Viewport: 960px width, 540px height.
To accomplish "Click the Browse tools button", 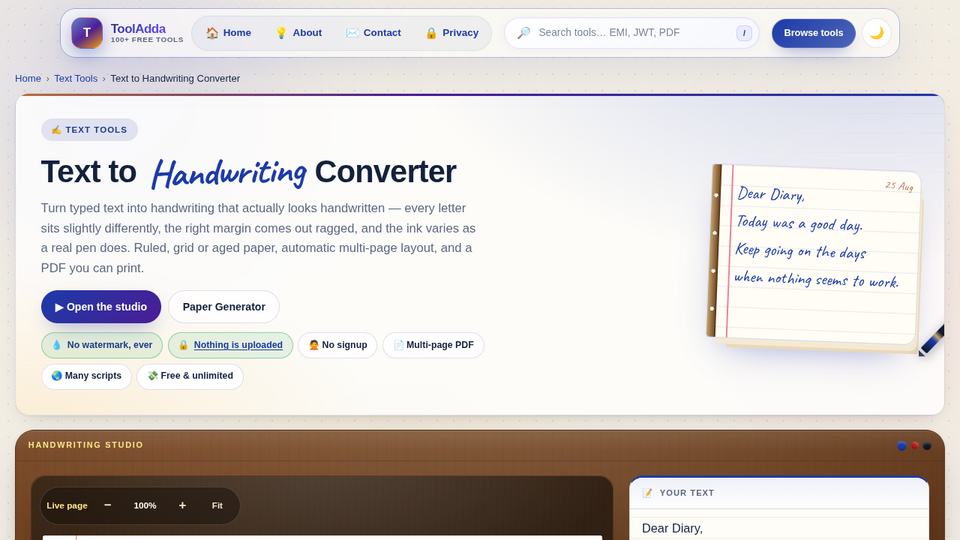I will pos(813,33).
